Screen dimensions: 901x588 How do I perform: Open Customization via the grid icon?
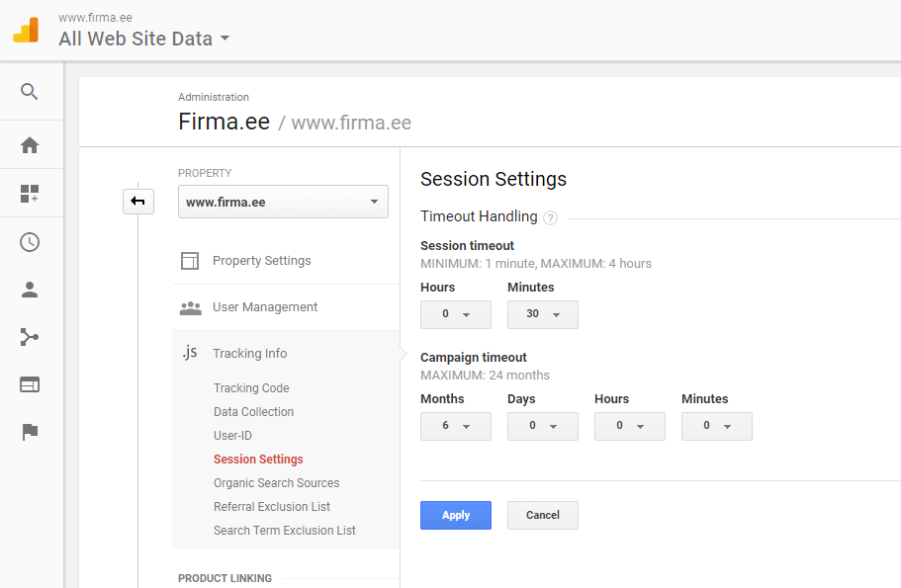click(x=30, y=193)
